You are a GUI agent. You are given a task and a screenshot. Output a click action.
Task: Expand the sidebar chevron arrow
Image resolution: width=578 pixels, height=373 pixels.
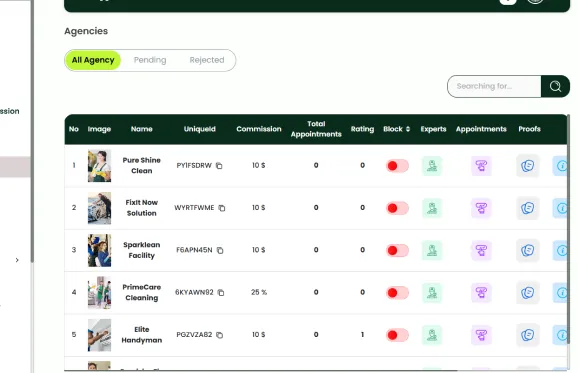tap(17, 260)
